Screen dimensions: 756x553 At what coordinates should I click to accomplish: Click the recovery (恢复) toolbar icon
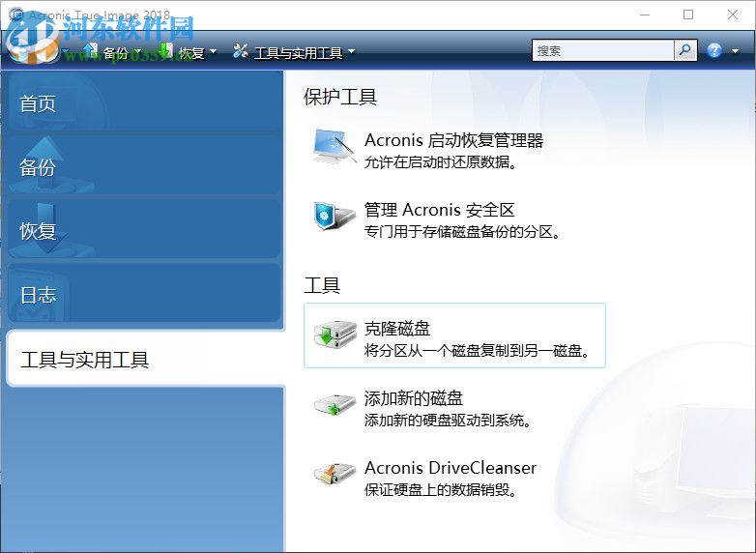point(166,50)
